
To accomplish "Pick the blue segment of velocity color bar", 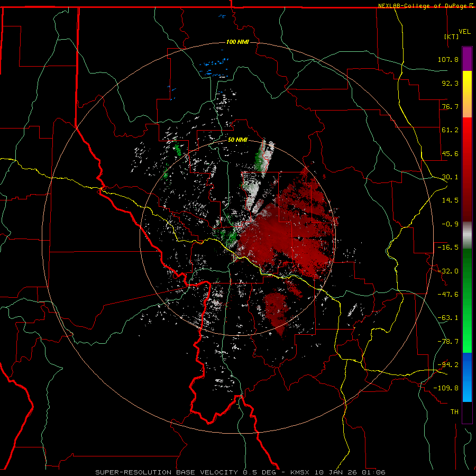I will [x=467, y=377].
